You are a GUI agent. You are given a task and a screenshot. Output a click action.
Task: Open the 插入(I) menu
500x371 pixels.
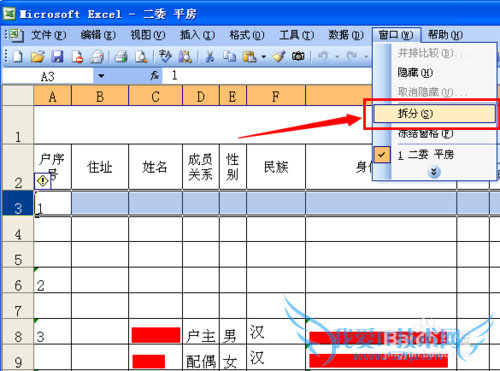[x=197, y=35]
